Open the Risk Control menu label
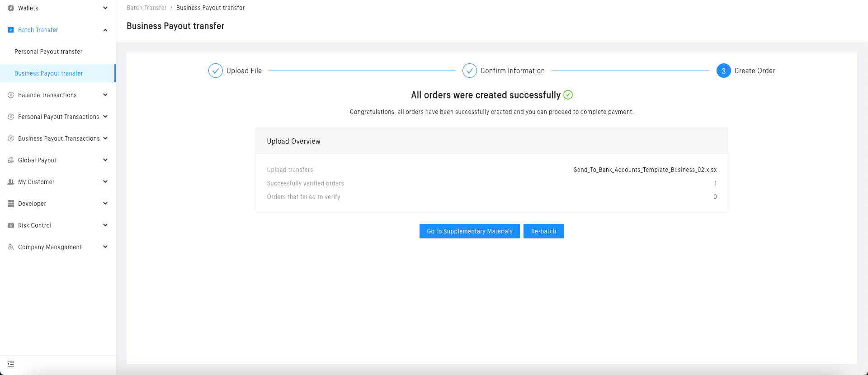Image resolution: width=868 pixels, height=375 pixels. coord(35,225)
